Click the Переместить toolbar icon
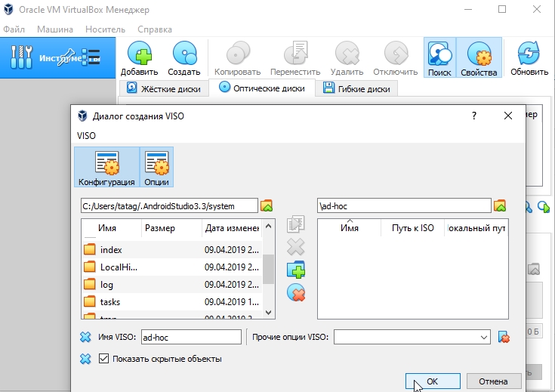 [x=295, y=53]
